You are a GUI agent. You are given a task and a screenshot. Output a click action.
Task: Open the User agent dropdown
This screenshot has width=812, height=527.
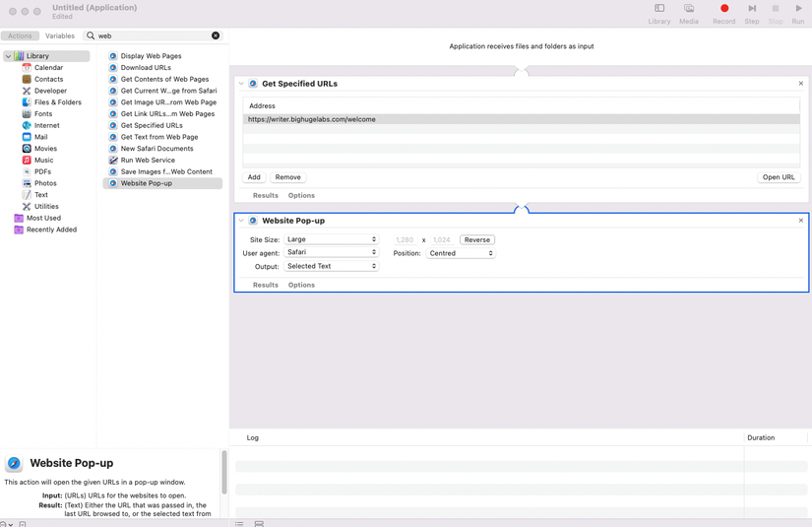click(331, 252)
